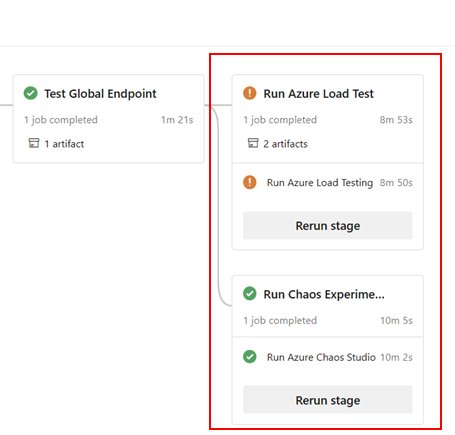Open the Run Azure Chaos Studio job
455x435 pixels.
(321, 357)
